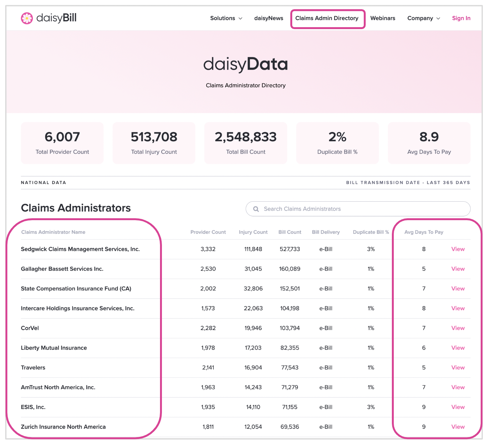Click the daisyBill flower logo icon
Image resolution: width=488 pixels, height=448 pixels.
(27, 18)
